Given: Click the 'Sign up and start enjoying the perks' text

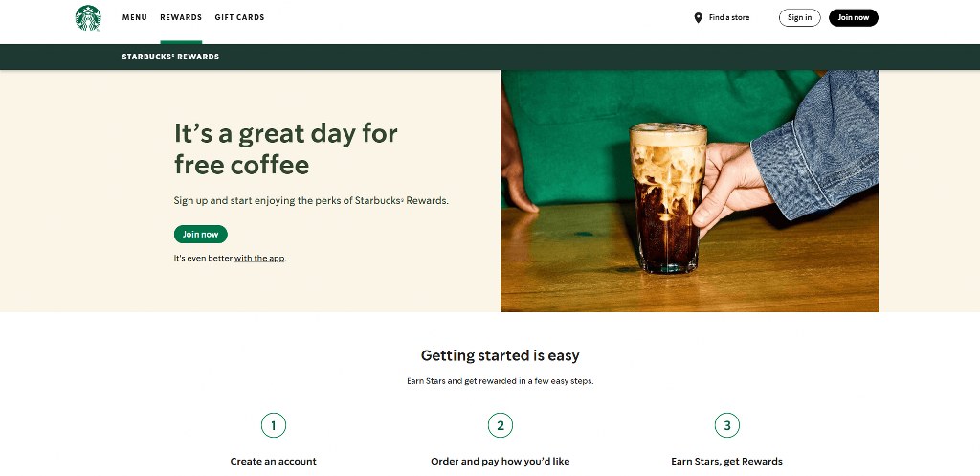Looking at the screenshot, I should point(311,201).
